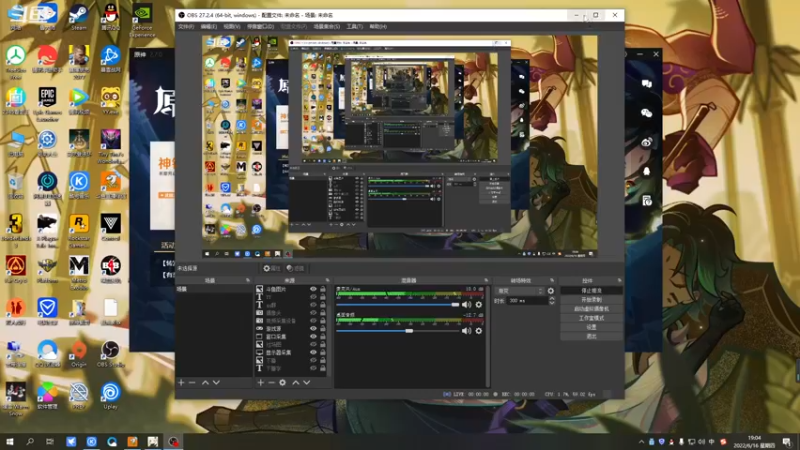Viewport: 800px width, 450px height.
Task: Open the 文件(F) menu
Action: [x=186, y=27]
